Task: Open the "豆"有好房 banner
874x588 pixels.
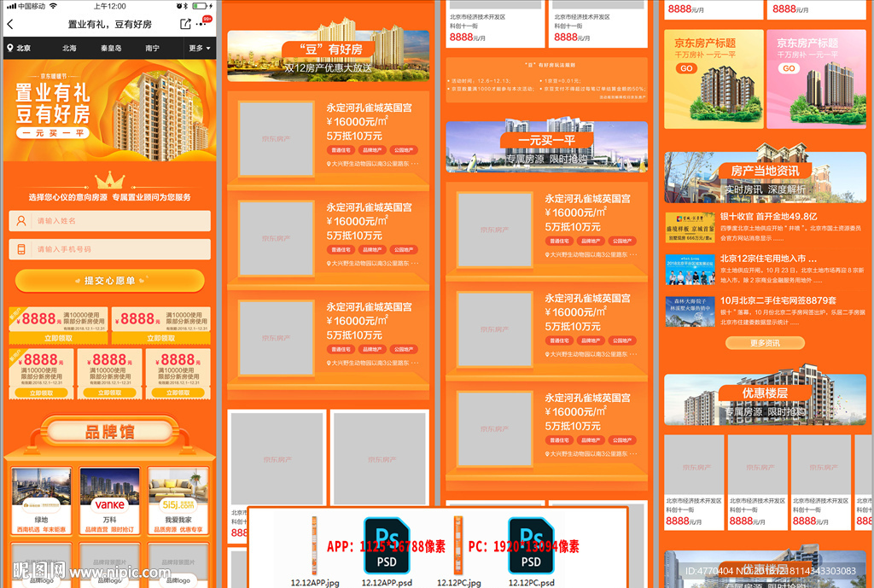Action: coord(329,55)
